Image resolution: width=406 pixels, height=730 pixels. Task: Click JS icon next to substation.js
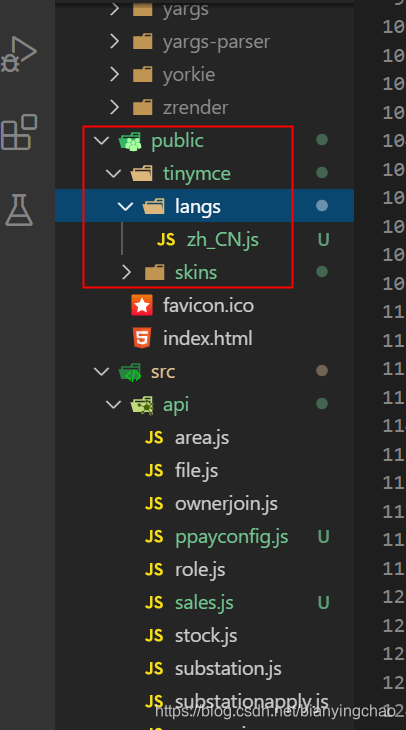pos(154,669)
